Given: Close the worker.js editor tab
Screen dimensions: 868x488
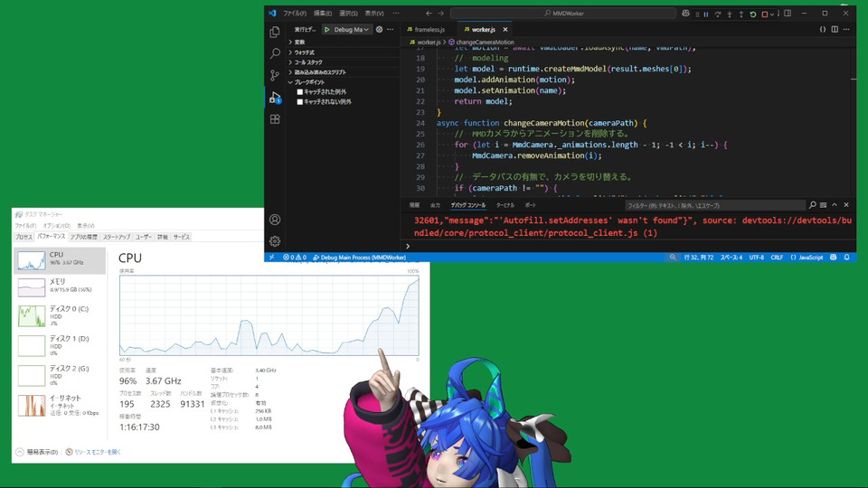Looking at the screenshot, I should tap(505, 29).
